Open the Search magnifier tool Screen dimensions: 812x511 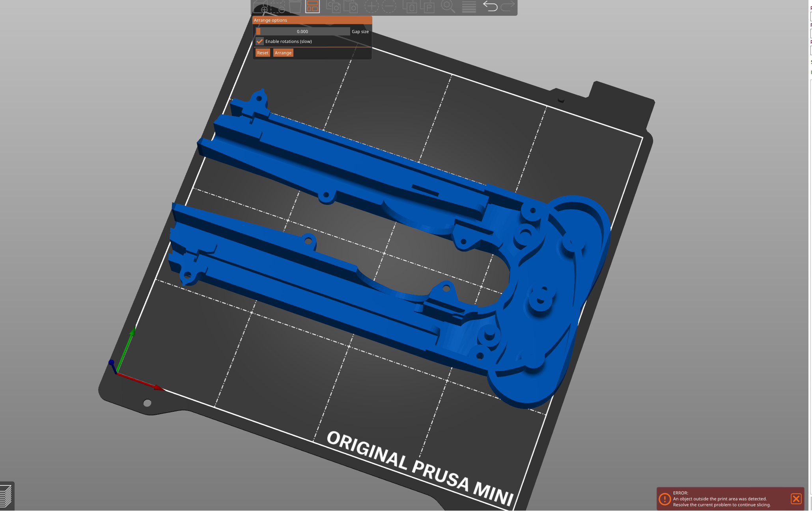(448, 6)
